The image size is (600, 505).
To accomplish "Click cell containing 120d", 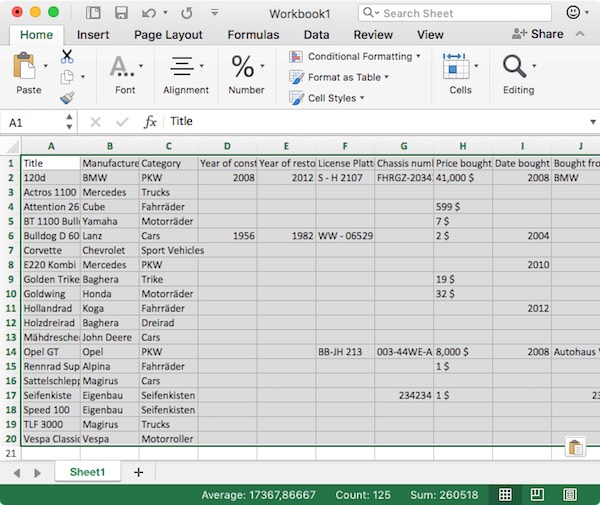I will pyautogui.click(x=51, y=178).
